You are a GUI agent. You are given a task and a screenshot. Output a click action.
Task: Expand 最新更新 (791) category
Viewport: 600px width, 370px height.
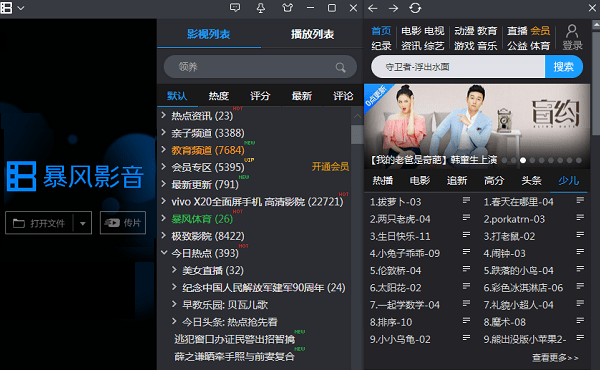(x=163, y=184)
